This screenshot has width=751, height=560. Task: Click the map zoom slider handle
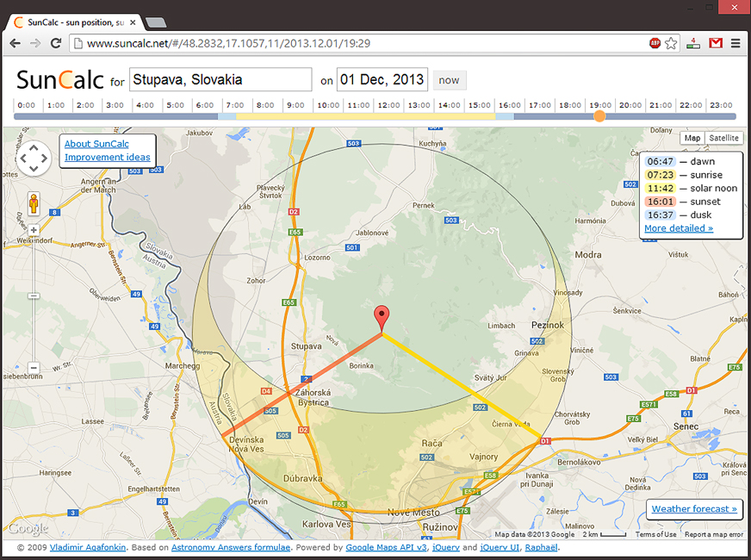coord(34,296)
